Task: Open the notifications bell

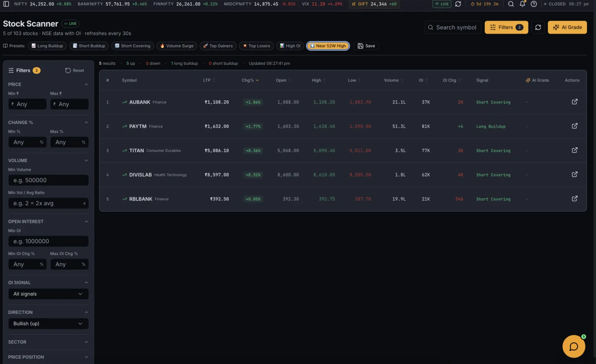Action: click(522, 4)
